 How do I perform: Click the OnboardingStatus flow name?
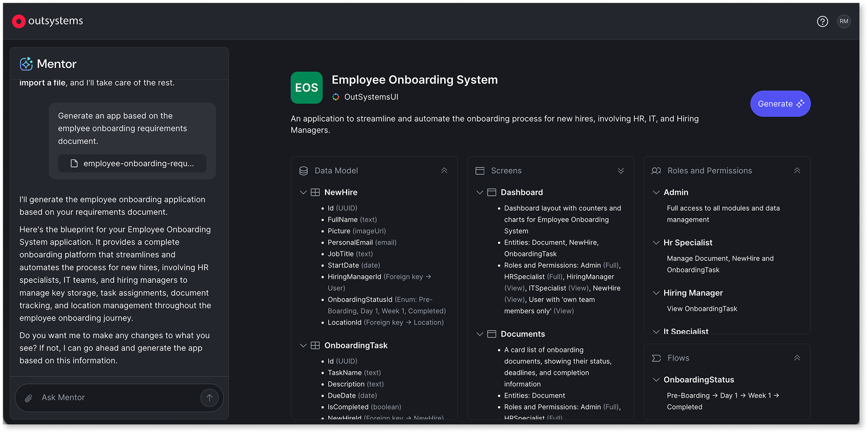[x=699, y=380]
